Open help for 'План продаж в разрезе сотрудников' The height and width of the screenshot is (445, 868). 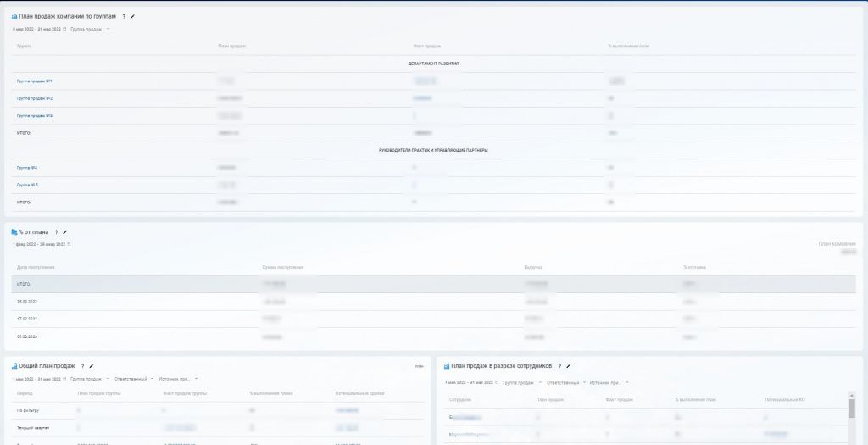pyautogui.click(x=559, y=366)
